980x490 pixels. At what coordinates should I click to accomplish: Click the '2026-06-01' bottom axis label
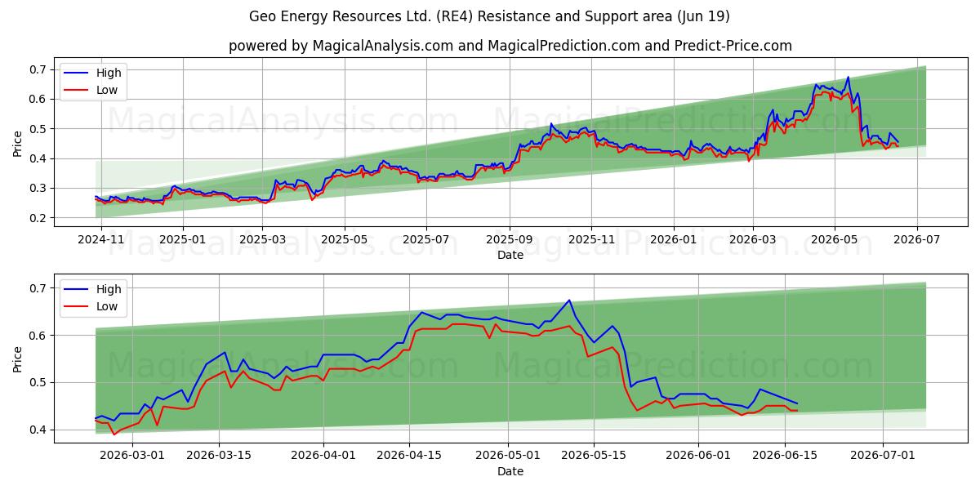click(699, 457)
